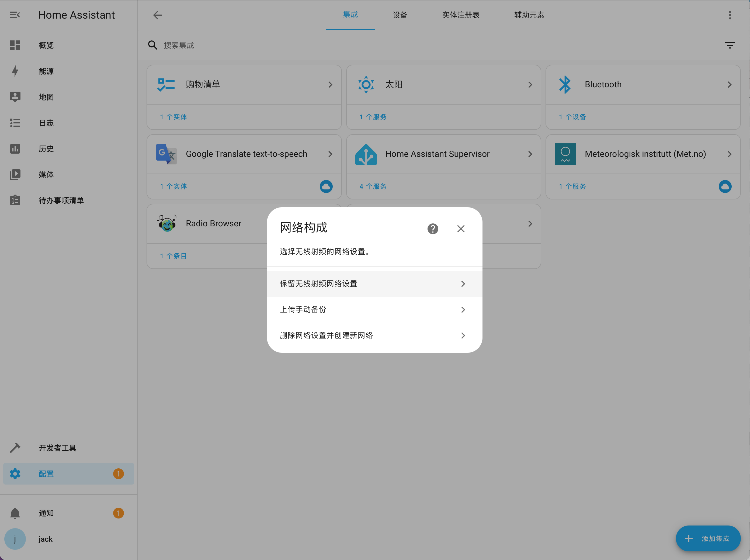Click the 添加集成 button

pos(708,538)
